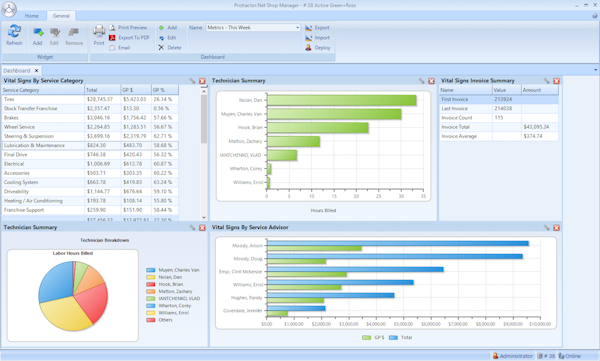Close the Vital Signs By Service Advisor widget

coord(556,227)
